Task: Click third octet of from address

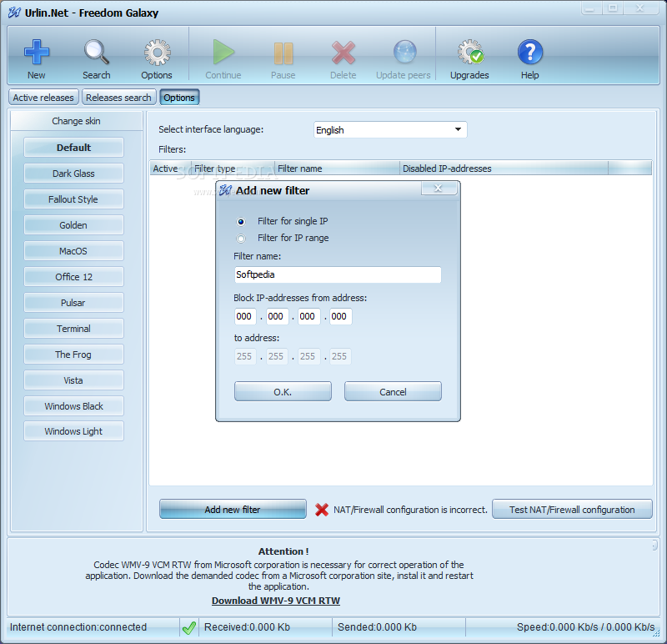Action: click(308, 316)
